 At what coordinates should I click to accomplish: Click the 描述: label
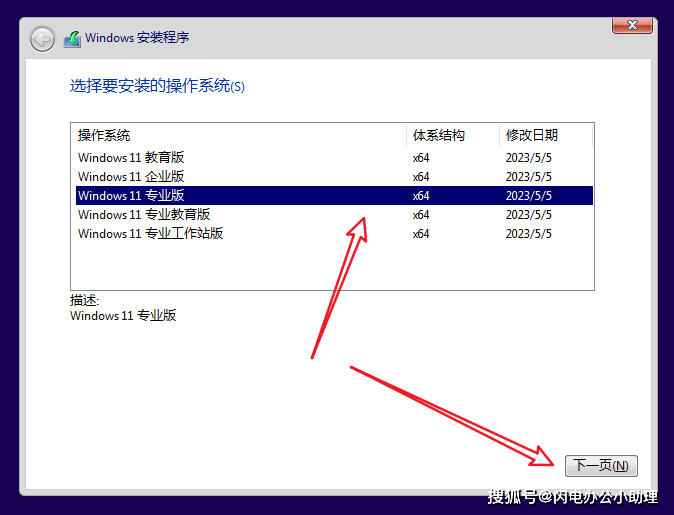click(84, 300)
